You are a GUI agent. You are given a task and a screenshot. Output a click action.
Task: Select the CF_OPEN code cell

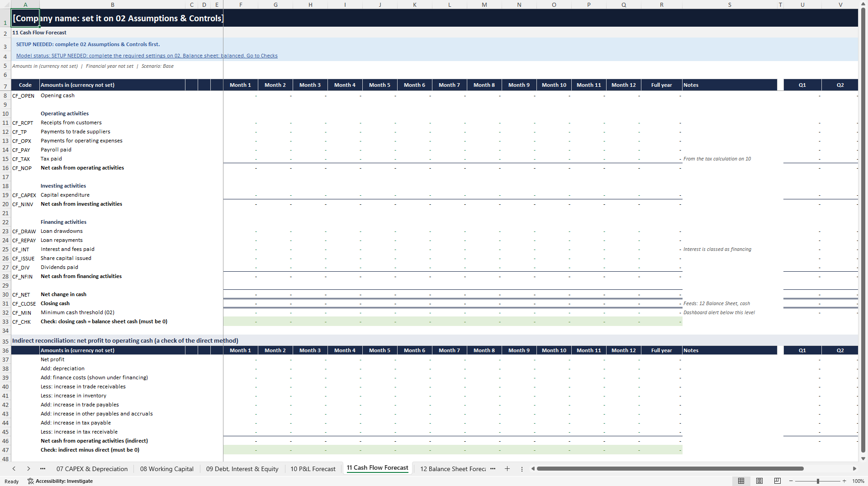click(25, 95)
